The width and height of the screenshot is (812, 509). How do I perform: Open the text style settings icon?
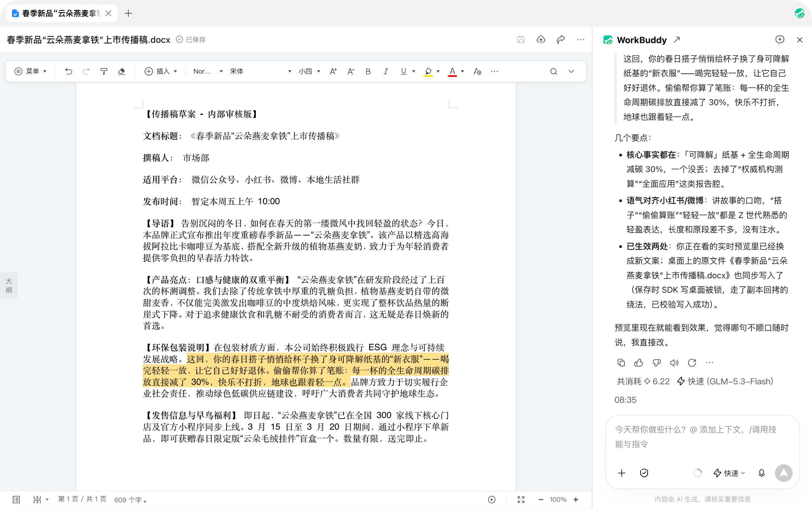[x=477, y=71]
